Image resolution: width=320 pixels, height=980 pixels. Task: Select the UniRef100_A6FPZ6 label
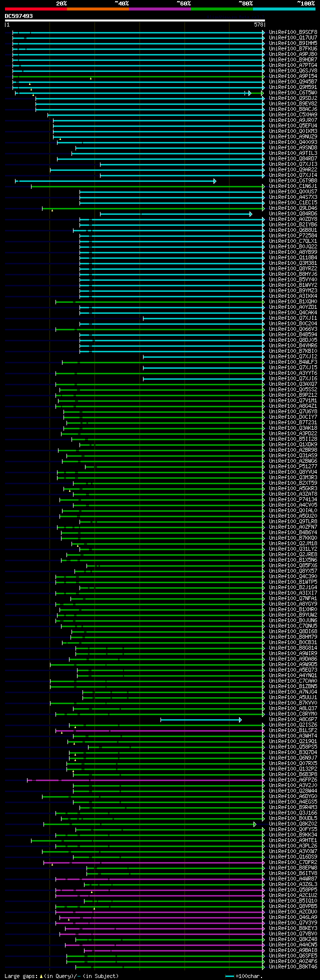293,780
